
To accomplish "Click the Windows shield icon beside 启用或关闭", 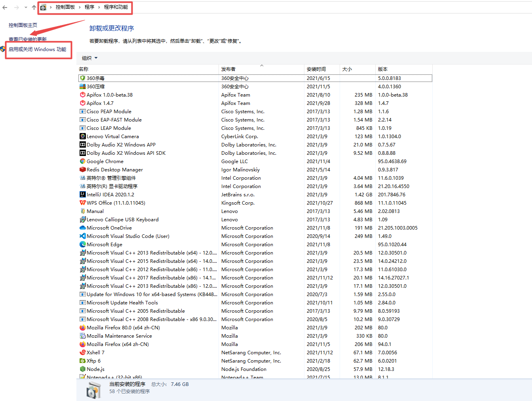I will point(3,49).
